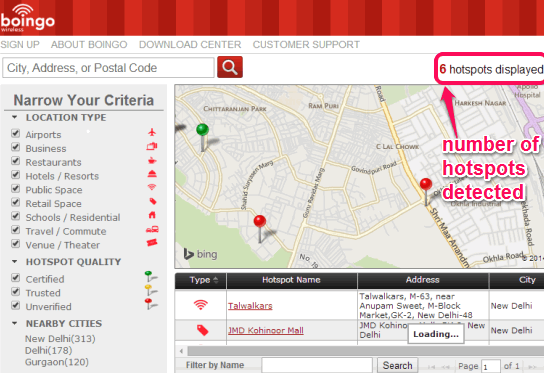Image resolution: width=544 pixels, height=373 pixels.
Task: Click the Hotspot Name column header
Action: tap(291, 280)
